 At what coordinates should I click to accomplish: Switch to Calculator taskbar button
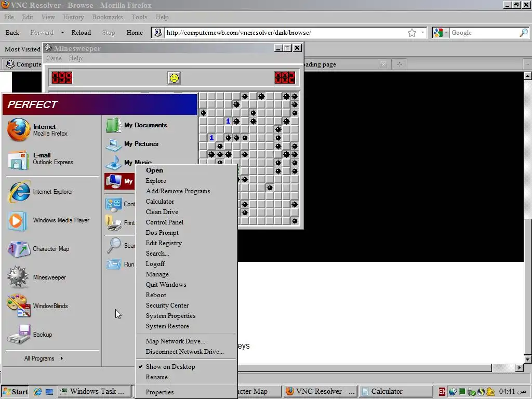coord(395,392)
